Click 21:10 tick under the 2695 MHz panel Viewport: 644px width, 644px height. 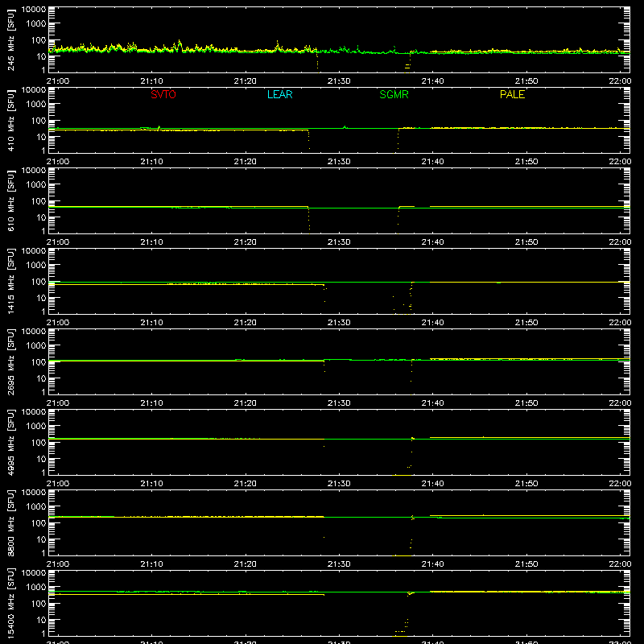151,403
